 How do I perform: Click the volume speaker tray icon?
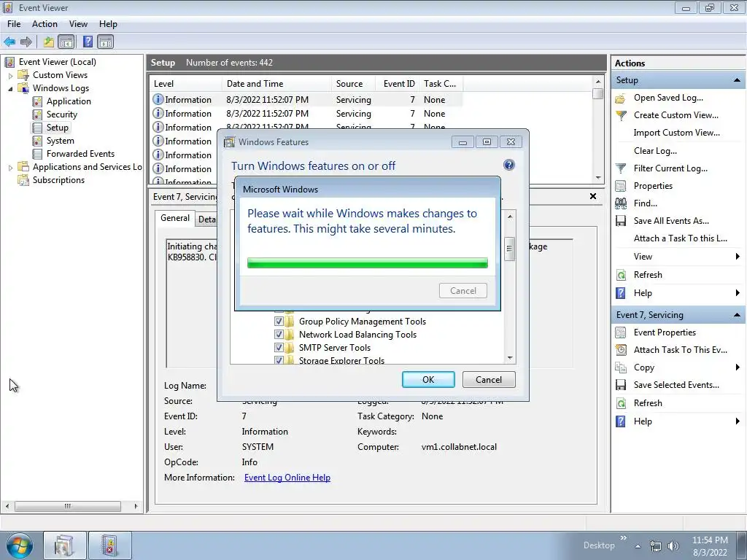click(x=673, y=546)
